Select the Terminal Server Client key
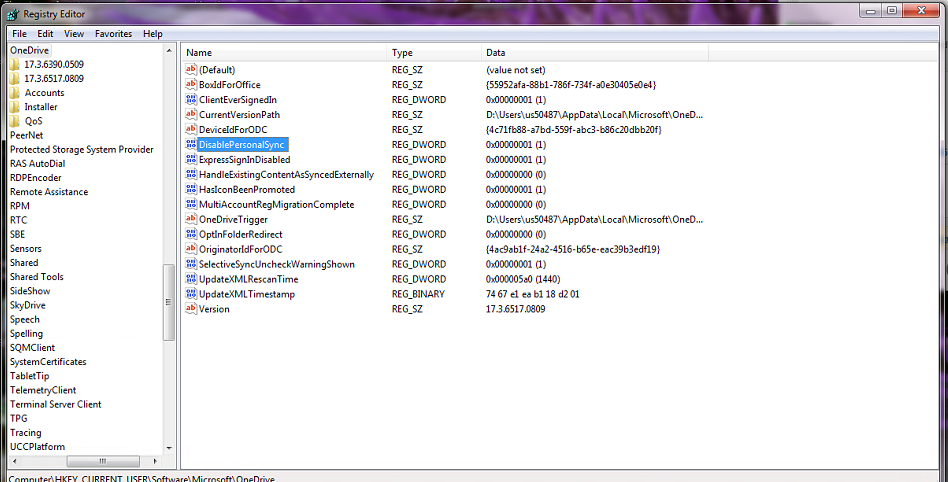948x482 pixels. 56,404
